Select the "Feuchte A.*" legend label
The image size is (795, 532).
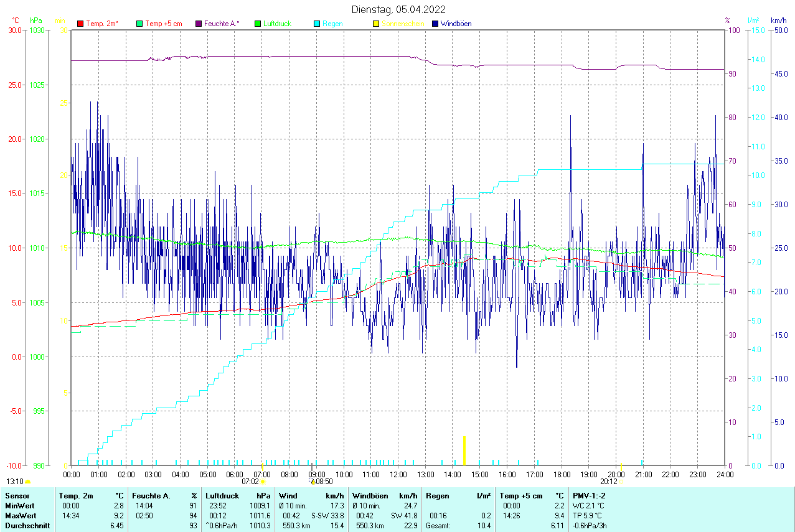tap(222, 24)
